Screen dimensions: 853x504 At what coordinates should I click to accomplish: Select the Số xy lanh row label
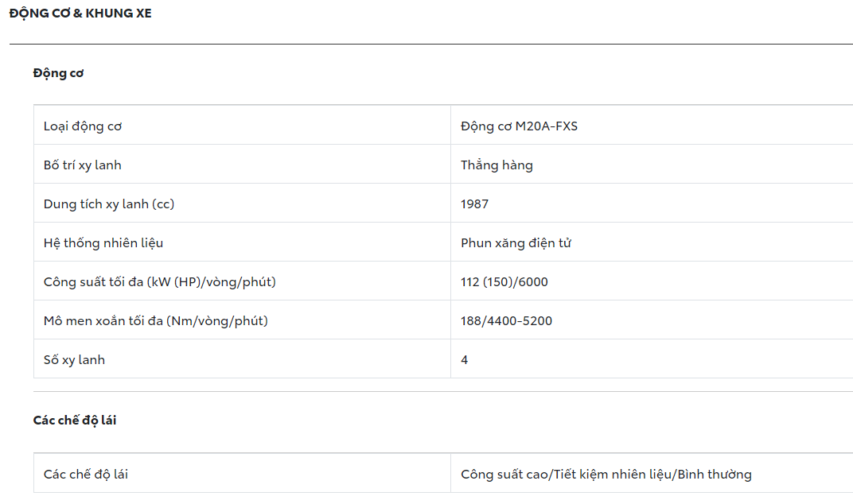74,359
